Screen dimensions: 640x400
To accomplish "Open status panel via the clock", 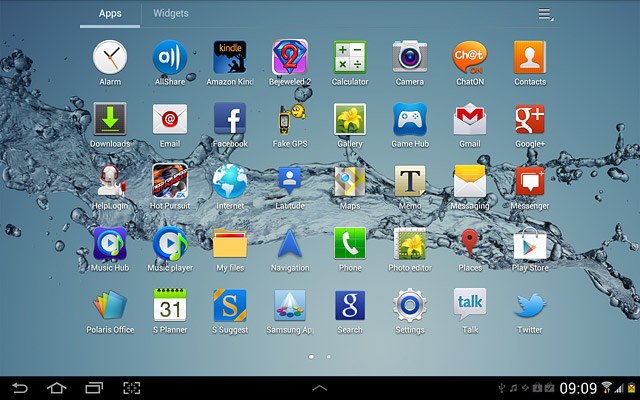I will tap(578, 388).
